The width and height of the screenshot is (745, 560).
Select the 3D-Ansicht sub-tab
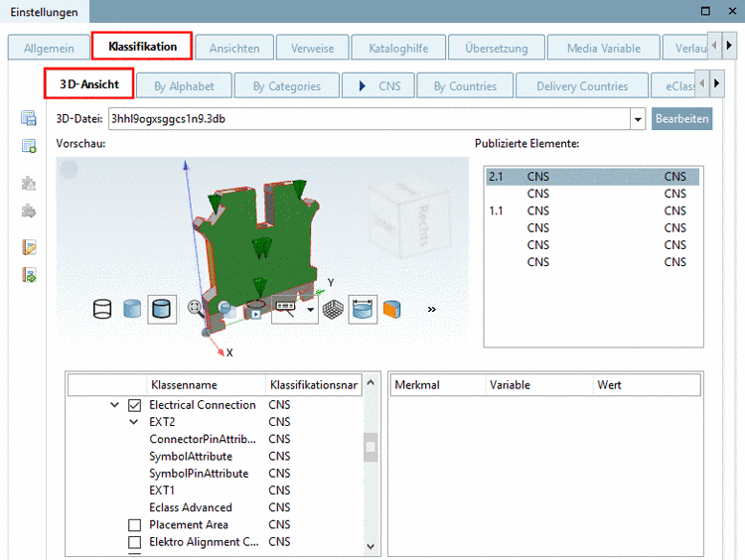pyautogui.click(x=89, y=84)
